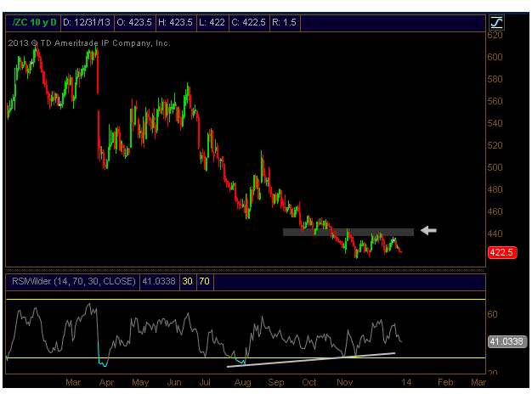This screenshot has width=532, height=405.
Task: Click the Mar label at left of time axis
Action: pos(73,382)
